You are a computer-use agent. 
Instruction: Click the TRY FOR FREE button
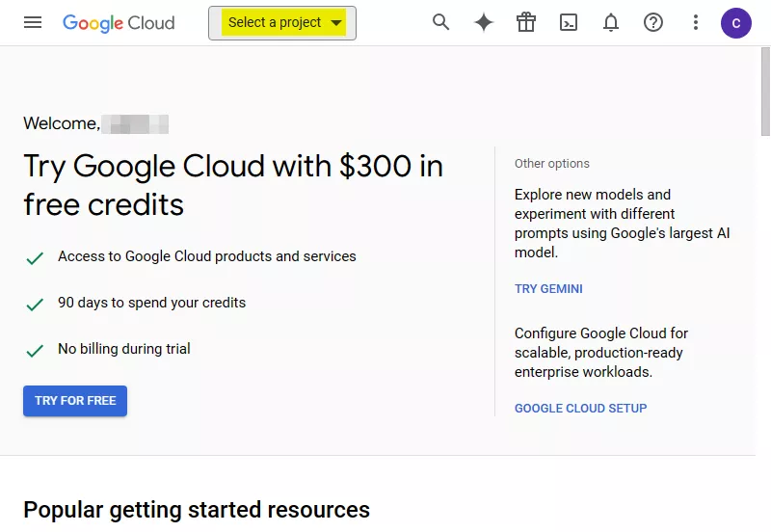click(75, 401)
